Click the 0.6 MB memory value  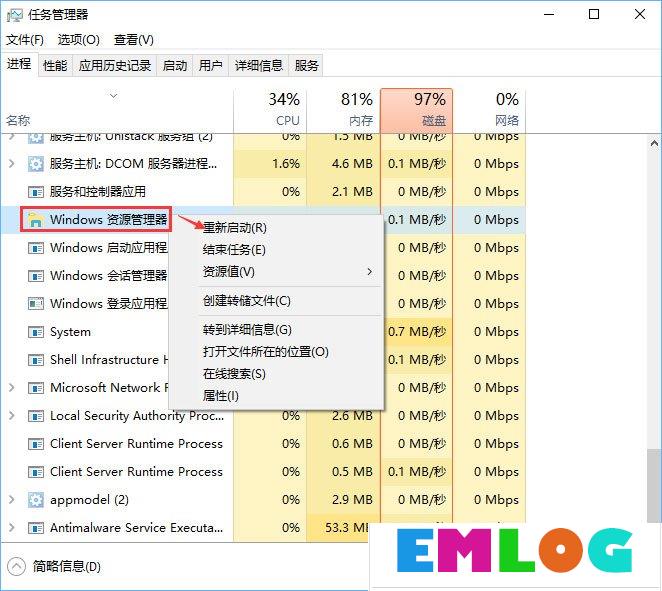(x=352, y=444)
